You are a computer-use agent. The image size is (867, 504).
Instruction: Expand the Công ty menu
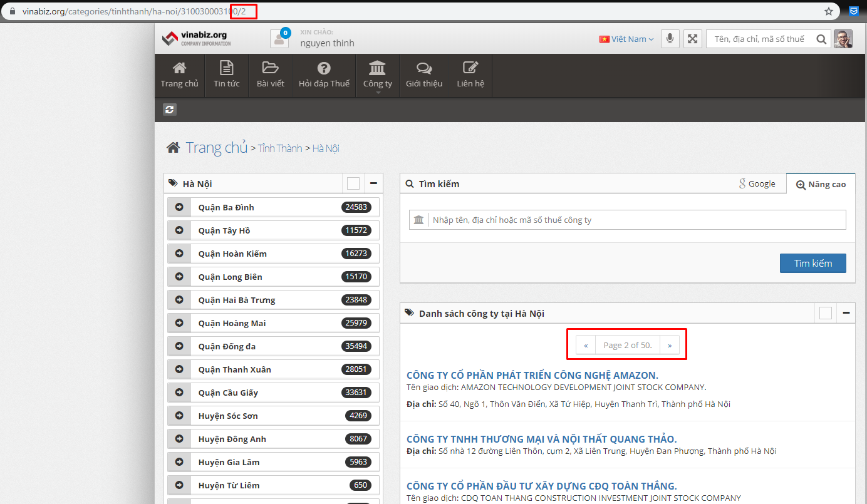[x=377, y=75]
